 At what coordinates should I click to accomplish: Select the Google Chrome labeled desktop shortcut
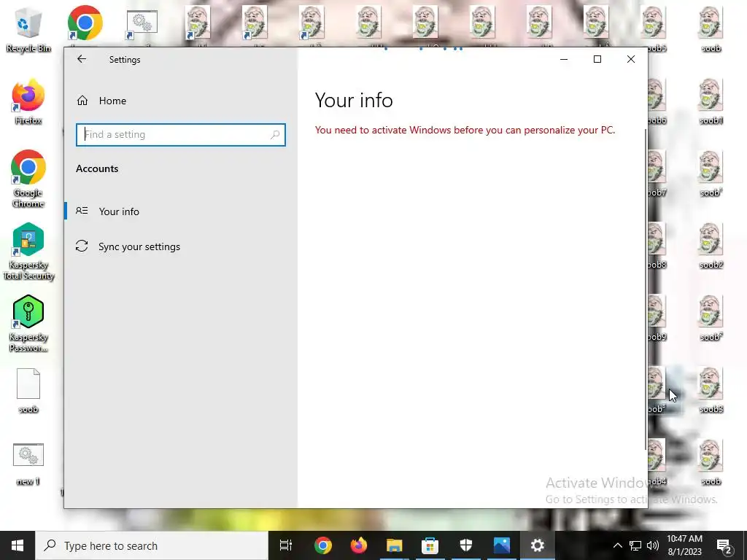(28, 179)
